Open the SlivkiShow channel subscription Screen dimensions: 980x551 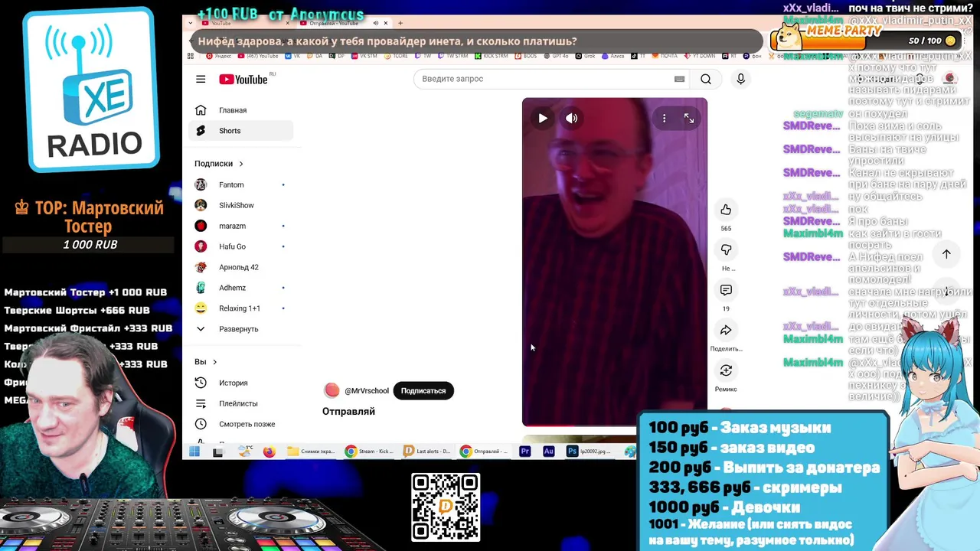tap(240, 205)
